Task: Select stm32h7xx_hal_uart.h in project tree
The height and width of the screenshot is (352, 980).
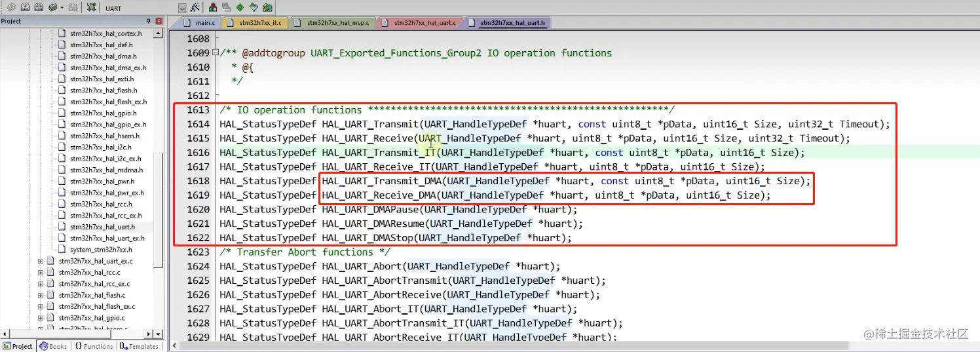Action: [102, 227]
